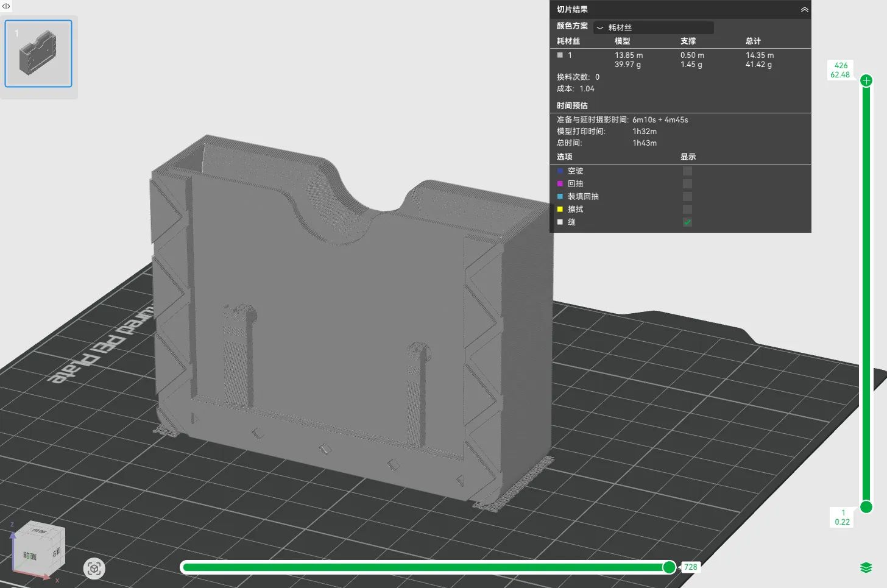Click the collapse sidebar icon at top-left
Image resolution: width=887 pixels, height=588 pixels.
(6, 6)
